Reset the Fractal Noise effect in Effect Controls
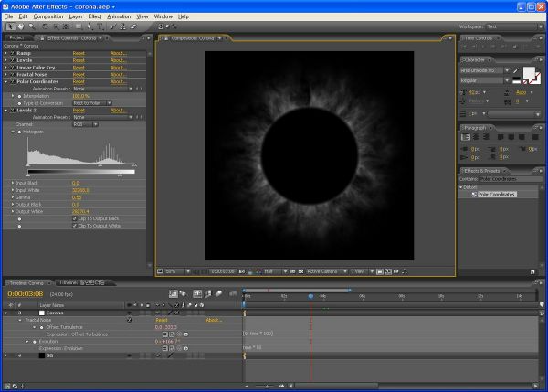Screen dimensions: 548x392 point(79,75)
